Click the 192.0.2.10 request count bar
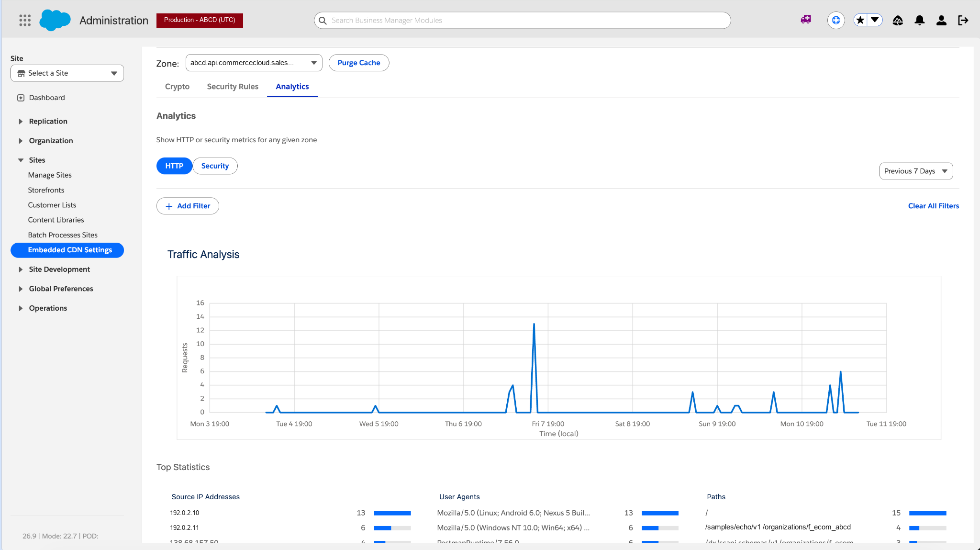The height and width of the screenshot is (550, 980). (392, 513)
